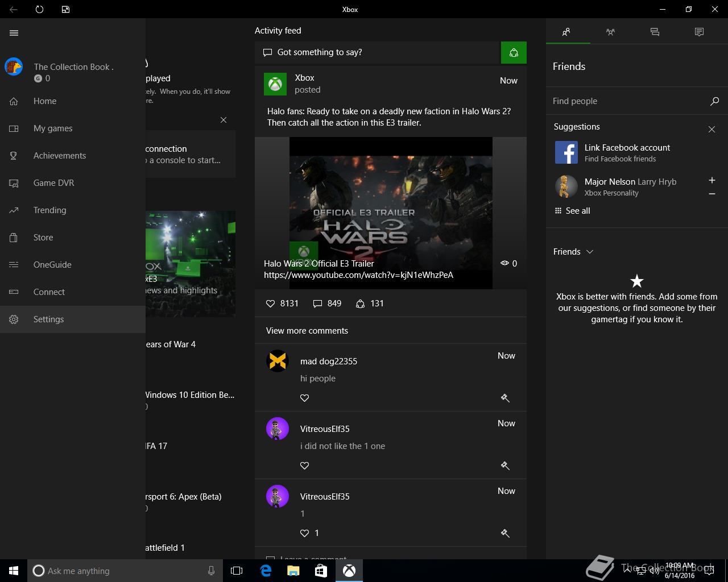Like mad dog22355's comment
This screenshot has height=582, width=728.
pyautogui.click(x=305, y=398)
